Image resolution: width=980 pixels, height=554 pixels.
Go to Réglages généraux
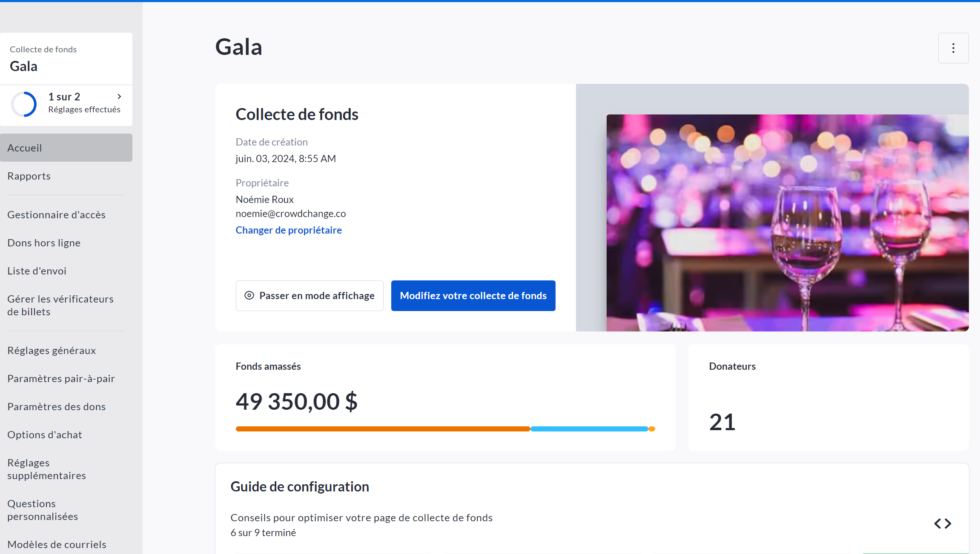pos(52,351)
